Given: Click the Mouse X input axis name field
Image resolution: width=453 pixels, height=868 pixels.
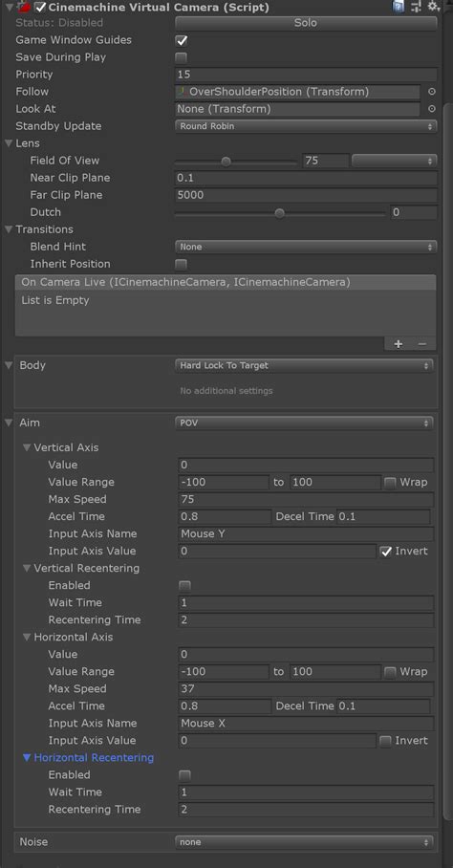Looking at the screenshot, I should [x=306, y=723].
